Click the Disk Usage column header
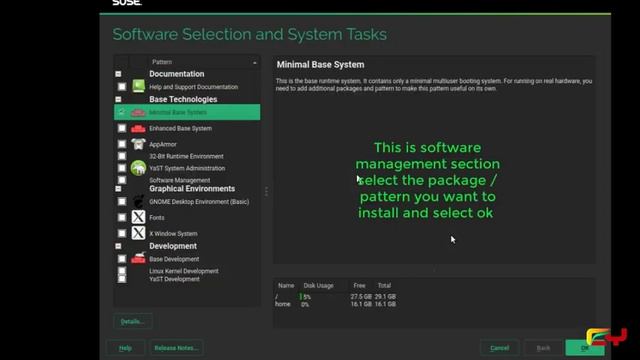 318,285
